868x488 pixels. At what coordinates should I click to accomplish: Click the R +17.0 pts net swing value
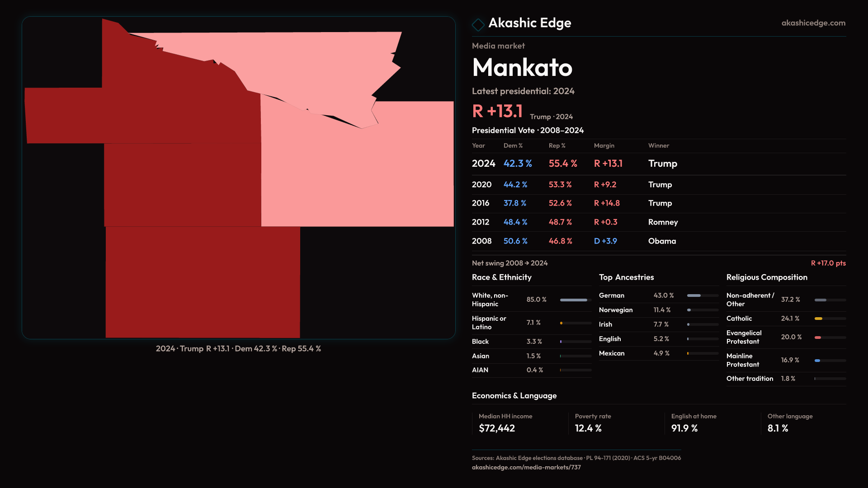828,263
